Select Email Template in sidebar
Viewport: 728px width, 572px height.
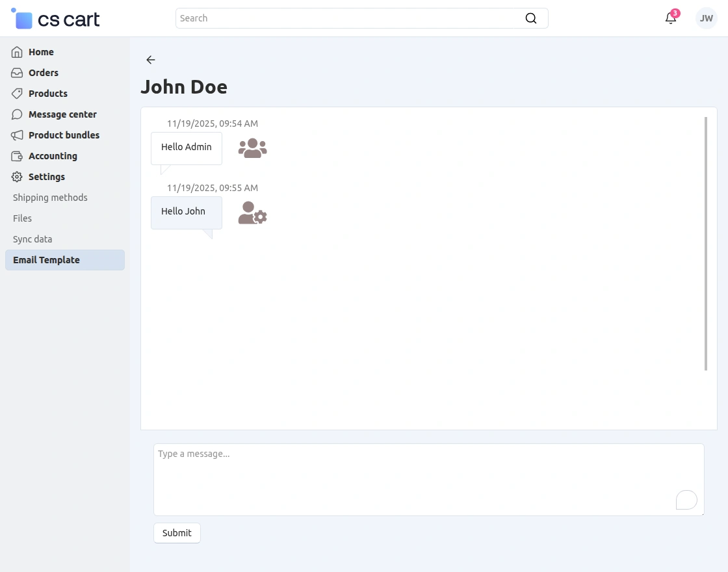point(46,260)
